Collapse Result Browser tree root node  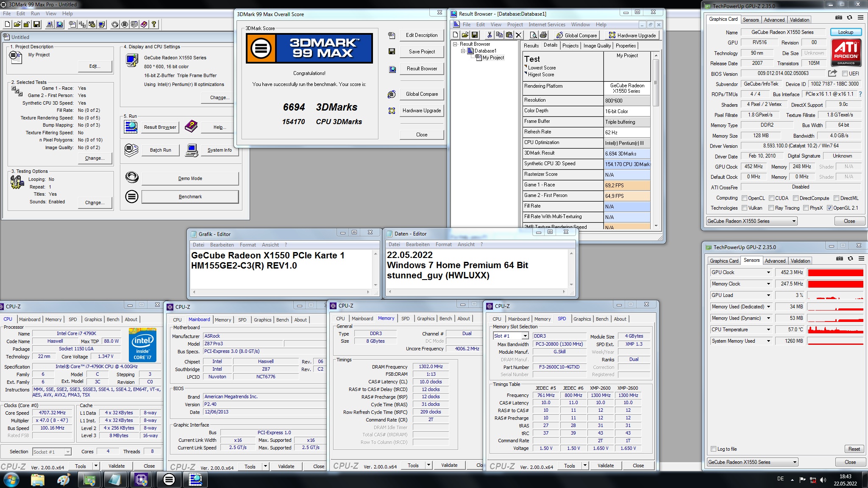click(455, 44)
